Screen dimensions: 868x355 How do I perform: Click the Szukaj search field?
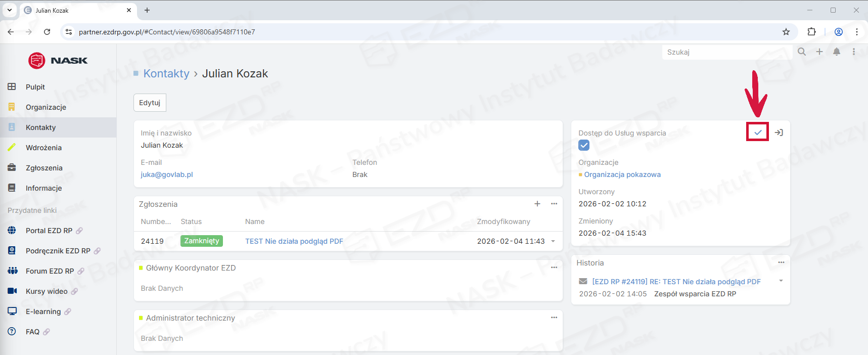pyautogui.click(x=725, y=52)
